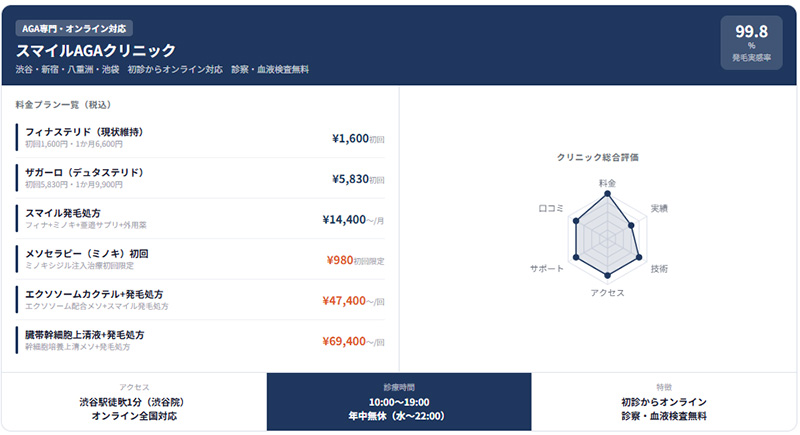Click the 料金 label on radar chart
Viewport: 800px width, 435px height.
pyautogui.click(x=607, y=183)
